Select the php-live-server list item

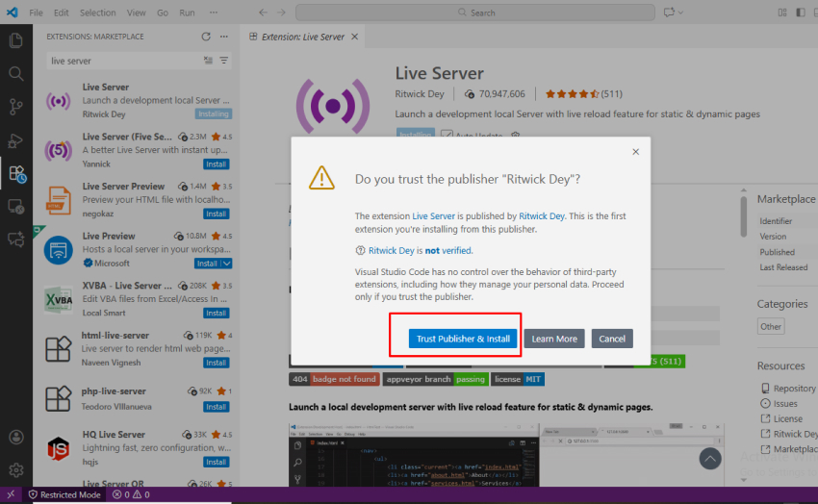pyautogui.click(x=137, y=399)
